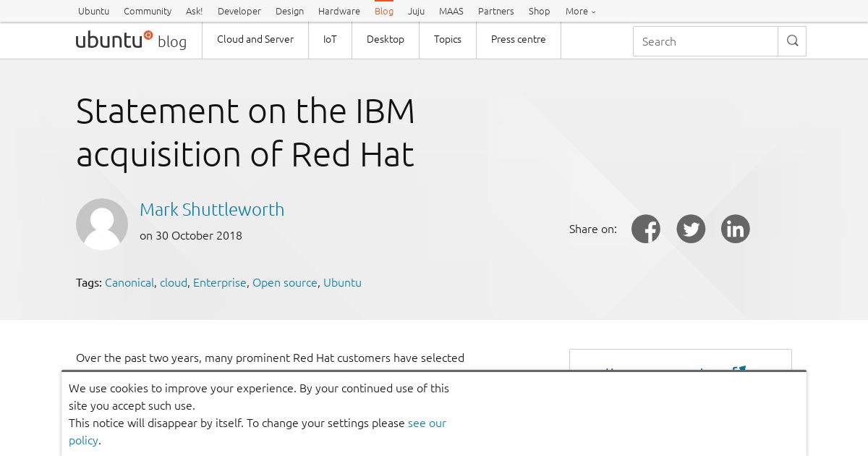Open the Desktop section
This screenshot has height=456, width=868.
click(386, 40)
